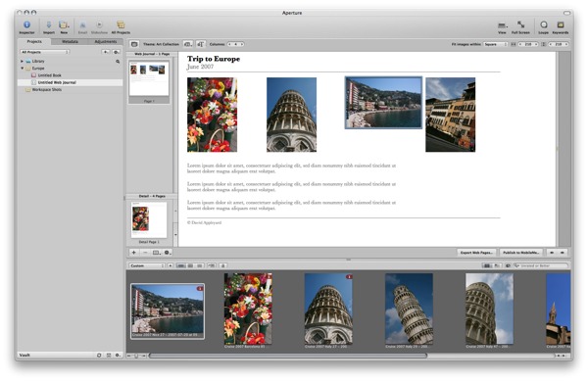Open the page action gear menu
The image size is (588, 381).
(168, 253)
